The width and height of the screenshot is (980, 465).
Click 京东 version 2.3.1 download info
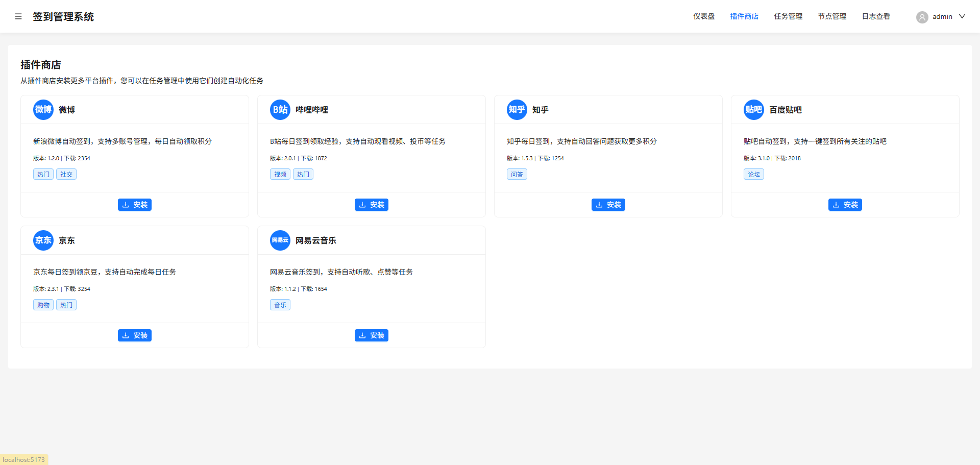click(x=62, y=289)
